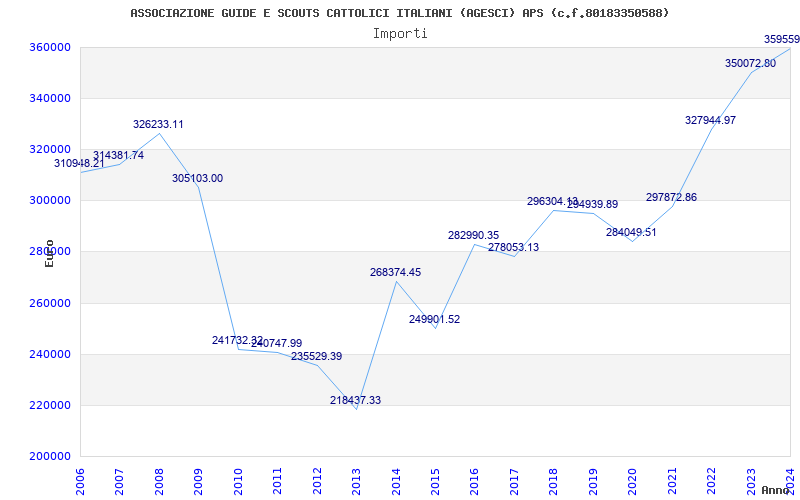Click the x-axis year label 2007
This screenshot has width=800, height=500.
pos(119,481)
